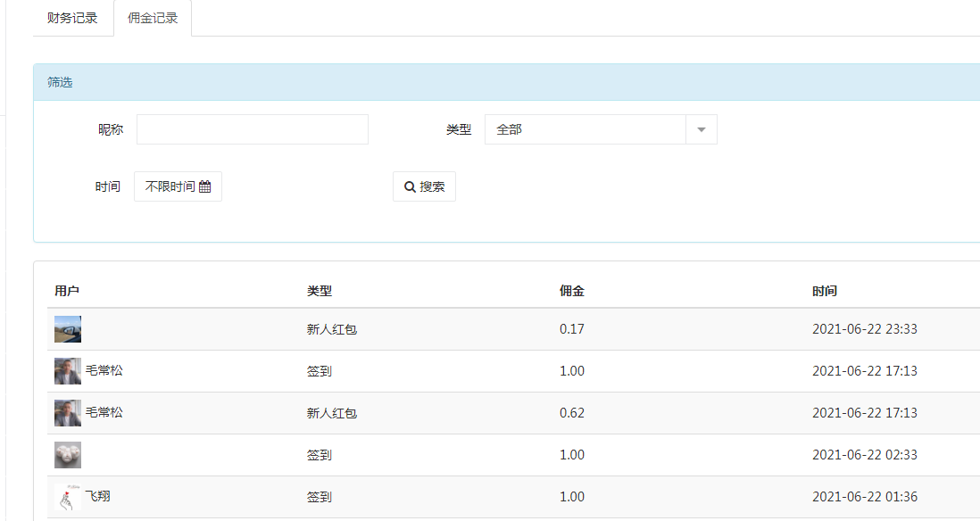Select username 飞翔
Viewport: 980px width, 521px height.
[x=98, y=496]
